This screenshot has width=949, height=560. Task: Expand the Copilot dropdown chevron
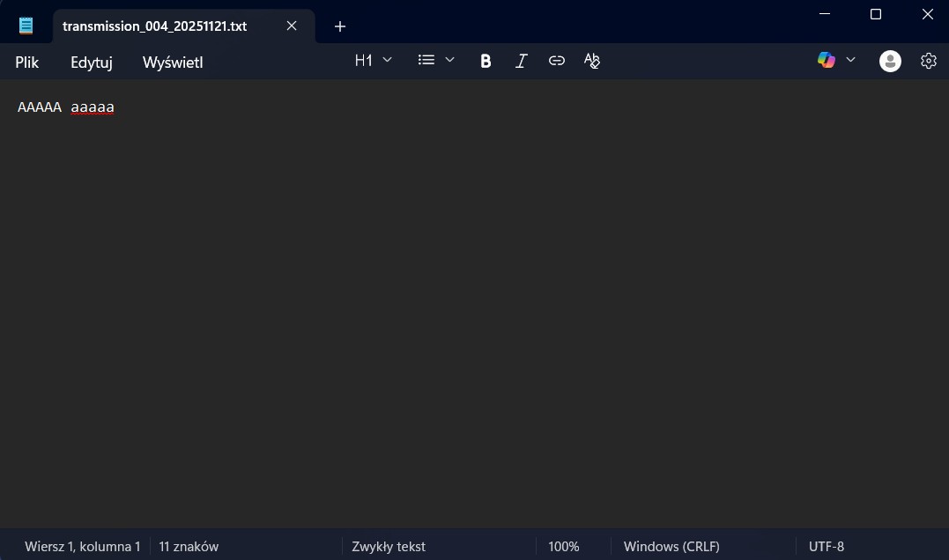click(850, 60)
